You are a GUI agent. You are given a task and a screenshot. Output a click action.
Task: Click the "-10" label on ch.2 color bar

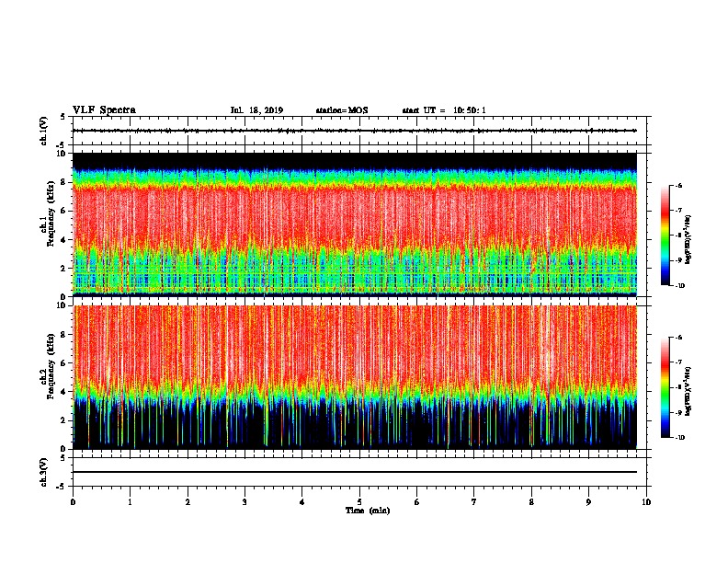tap(679, 438)
